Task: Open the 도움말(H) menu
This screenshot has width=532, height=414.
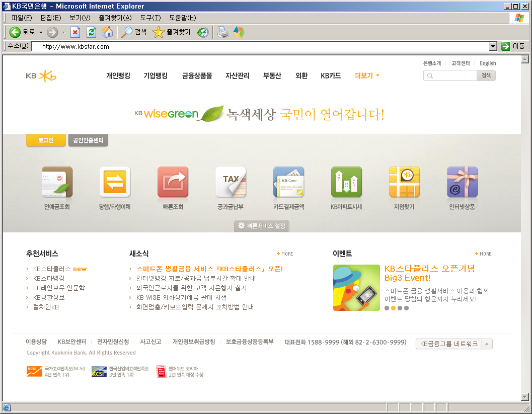Action: [x=183, y=18]
